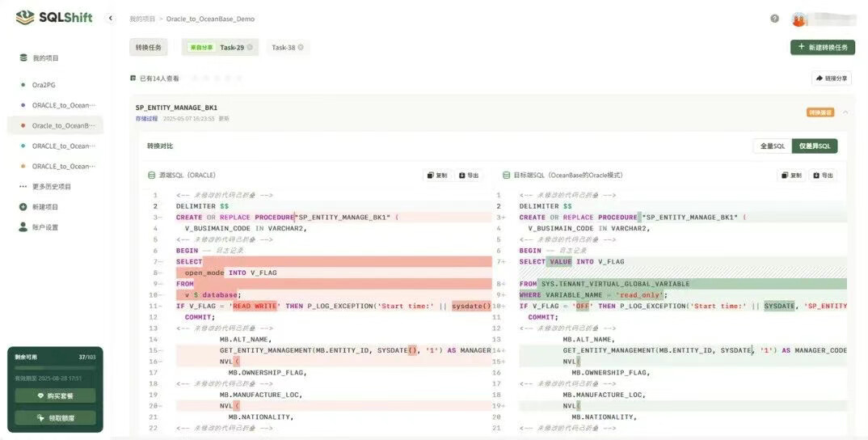Viewport: 868px width, 440px height.
Task: Copy the target OceanBase SQL with 复制
Action: click(791, 176)
